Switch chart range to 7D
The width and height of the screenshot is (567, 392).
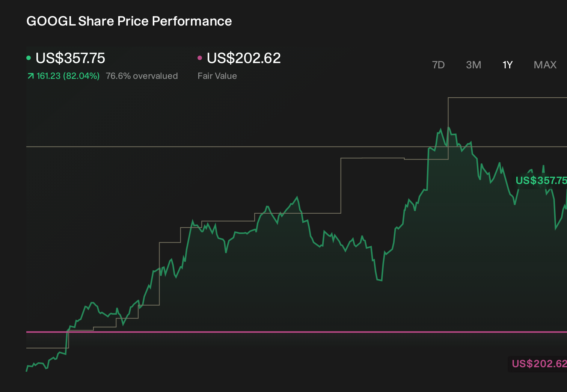438,65
